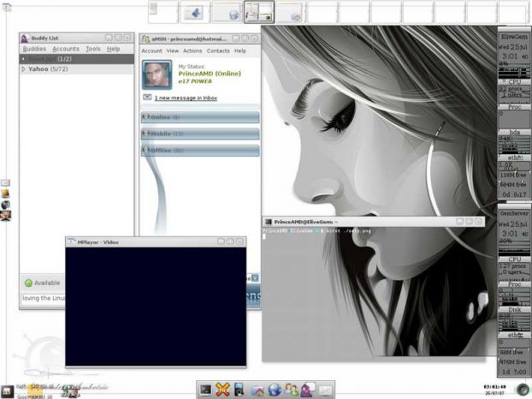
Task: Switch to the fifth pager desktop with house
Action: 291,12
